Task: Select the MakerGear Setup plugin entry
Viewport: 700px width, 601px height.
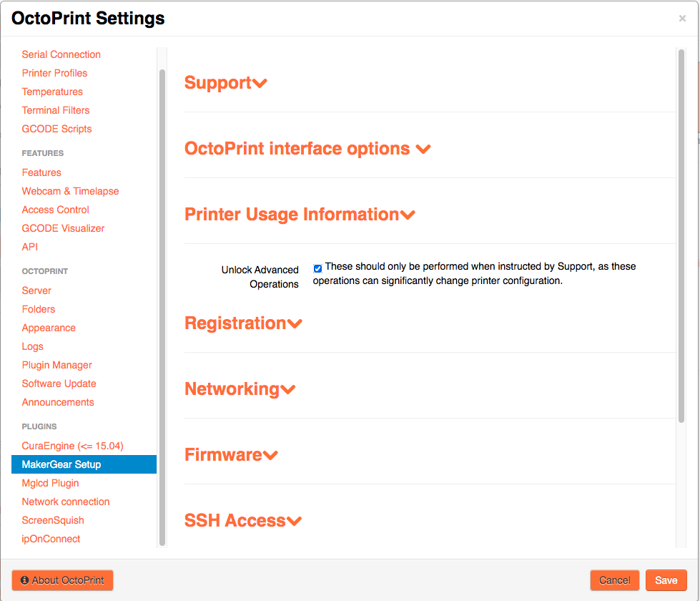Action: click(61, 464)
